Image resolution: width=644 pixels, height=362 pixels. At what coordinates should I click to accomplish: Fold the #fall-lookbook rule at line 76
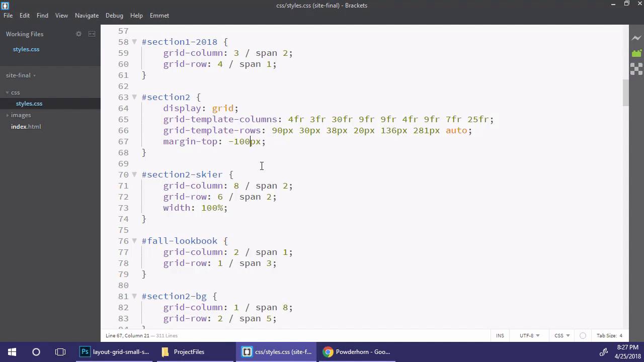click(x=134, y=241)
